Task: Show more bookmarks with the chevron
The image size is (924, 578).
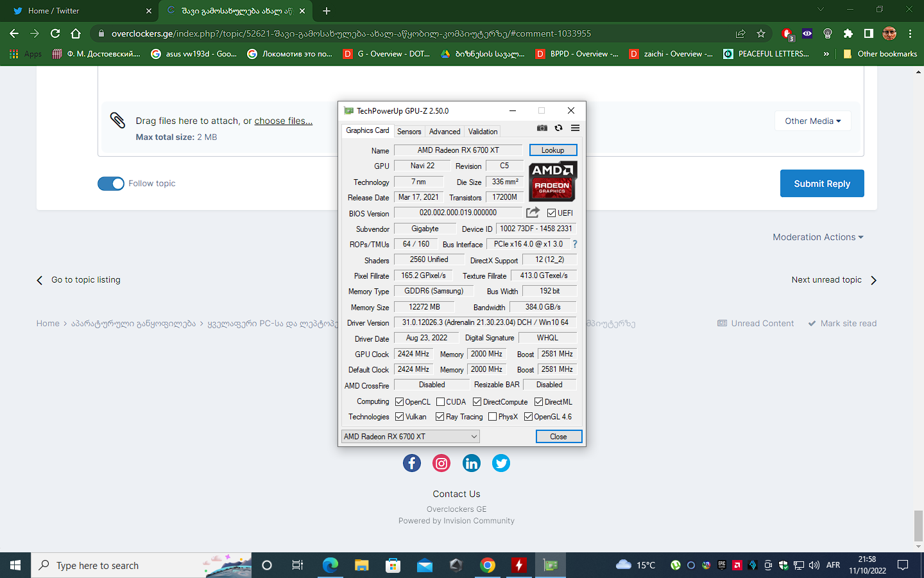Action: (x=826, y=54)
